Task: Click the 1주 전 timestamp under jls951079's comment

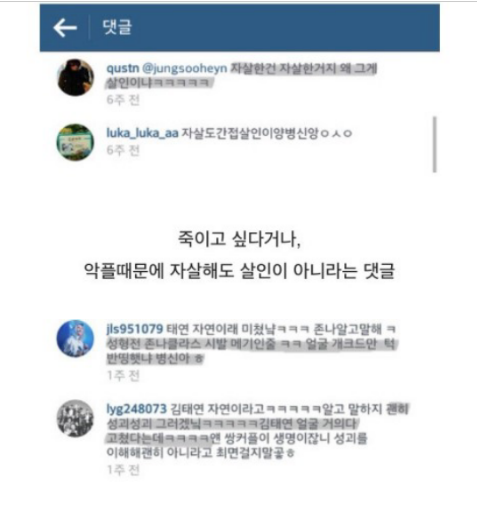Action: (x=123, y=376)
